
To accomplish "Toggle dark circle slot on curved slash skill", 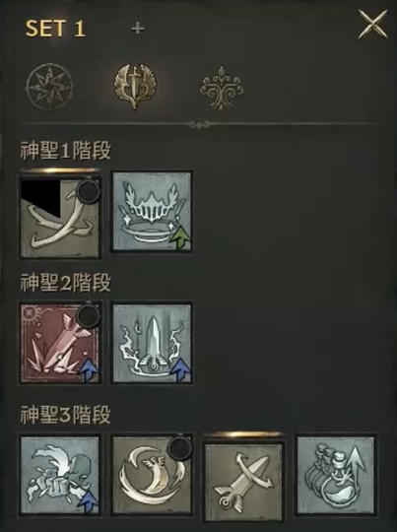I will coord(88,191).
